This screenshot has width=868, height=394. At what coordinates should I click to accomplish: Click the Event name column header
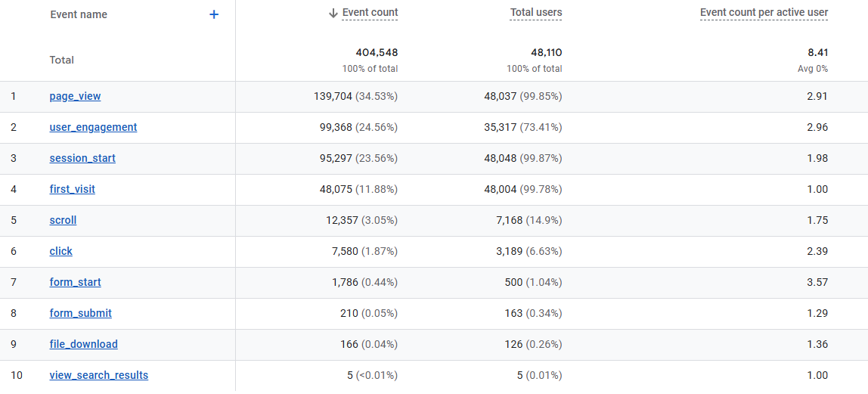coord(79,14)
